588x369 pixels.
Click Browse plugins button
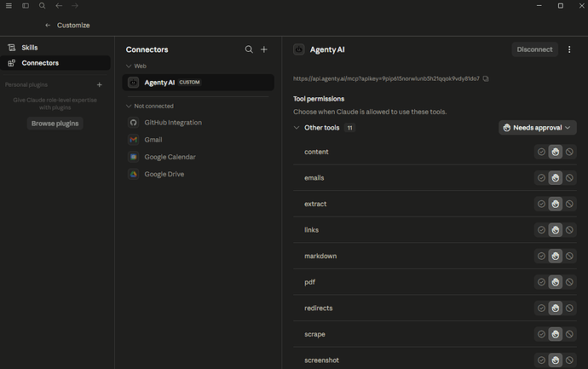point(55,124)
